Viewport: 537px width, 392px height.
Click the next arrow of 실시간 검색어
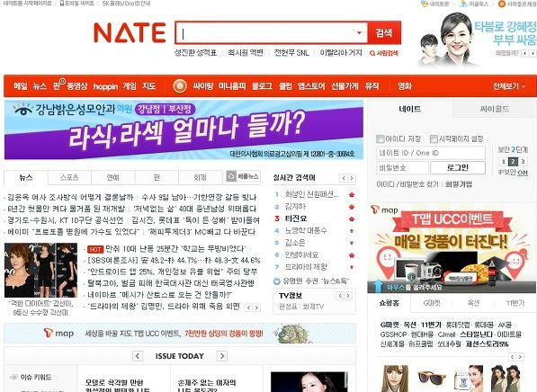pos(352,178)
